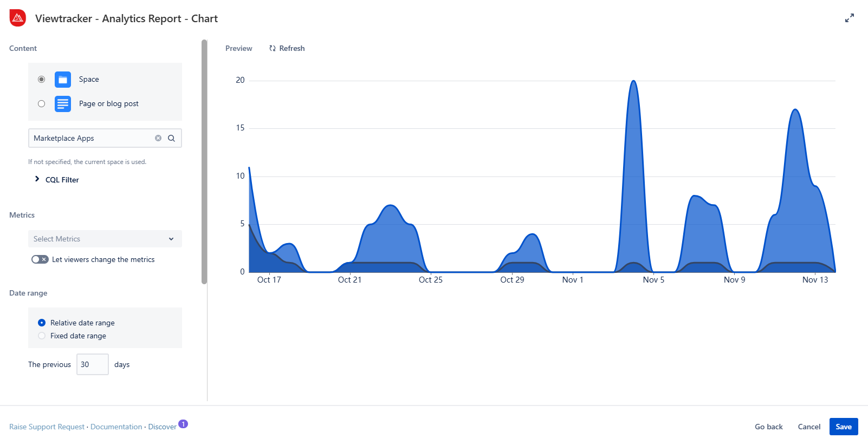Open the Select Metrics dropdown
Viewport: 868px width, 445px height.
(x=105, y=239)
